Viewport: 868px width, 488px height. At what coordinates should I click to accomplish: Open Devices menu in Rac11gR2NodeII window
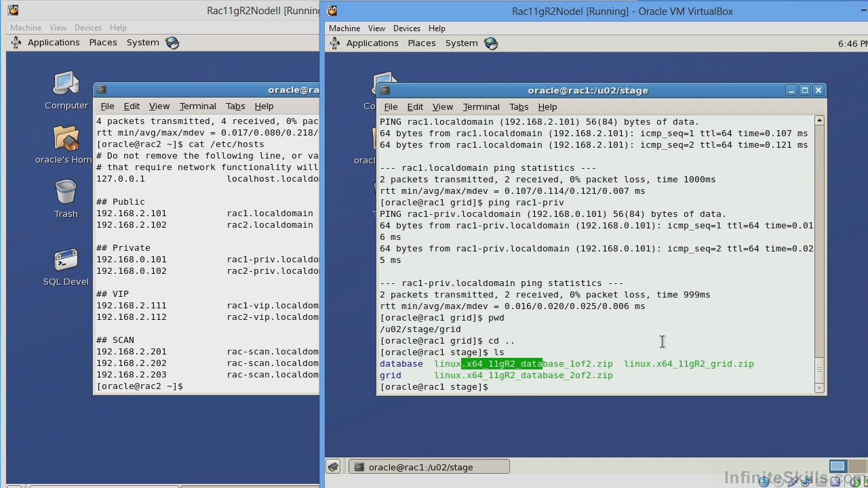[88, 28]
